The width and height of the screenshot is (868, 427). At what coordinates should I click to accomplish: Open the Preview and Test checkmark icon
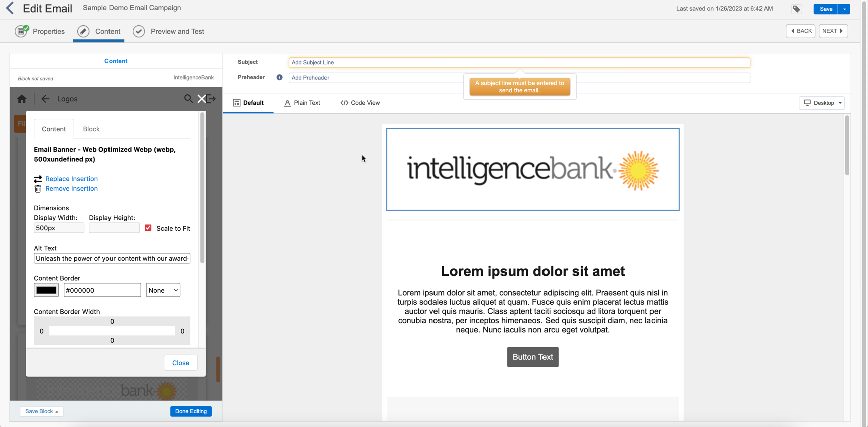[139, 31]
